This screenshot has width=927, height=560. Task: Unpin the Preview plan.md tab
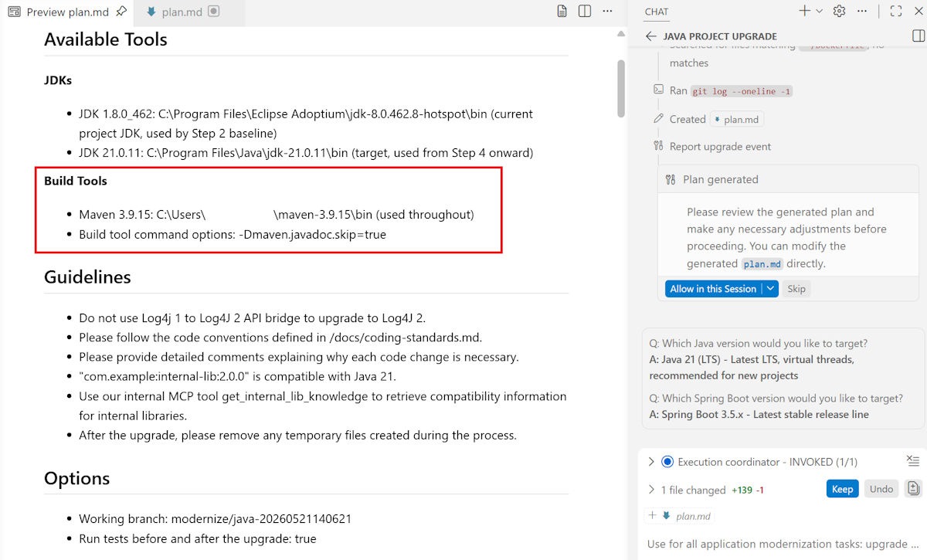(x=121, y=12)
